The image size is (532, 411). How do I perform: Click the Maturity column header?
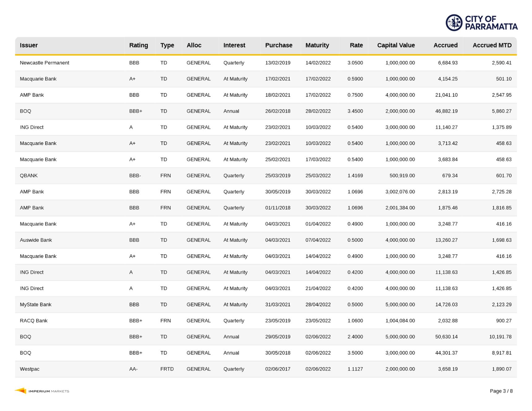click(x=317, y=45)
